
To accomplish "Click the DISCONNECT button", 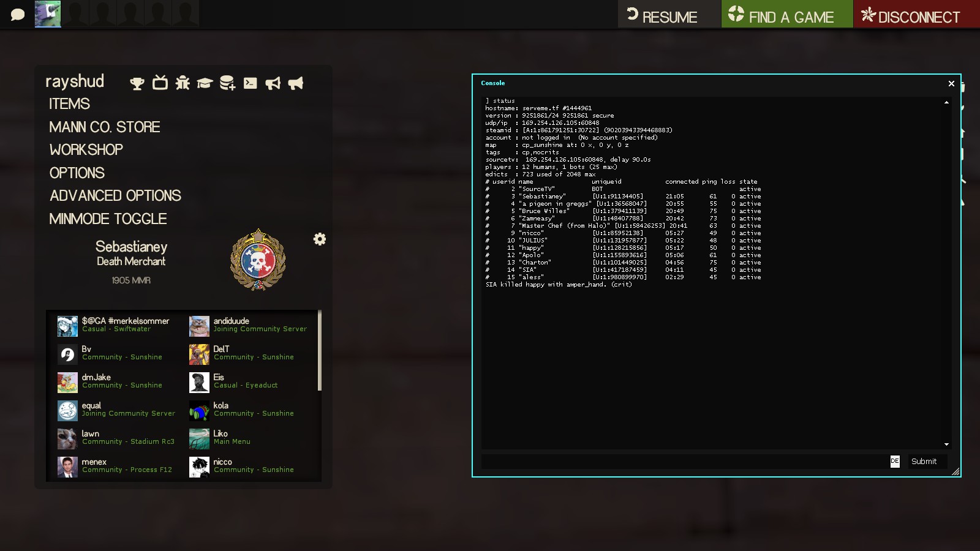I will [x=917, y=14].
